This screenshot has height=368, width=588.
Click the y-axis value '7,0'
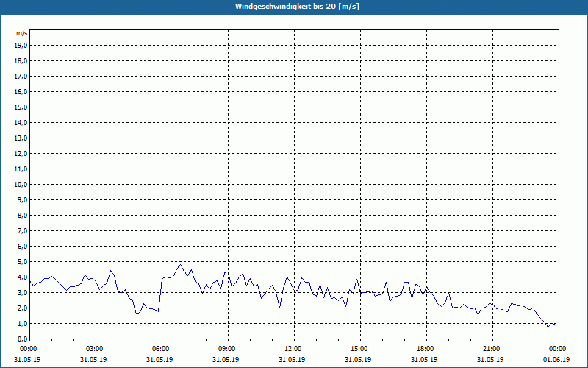click(x=22, y=230)
